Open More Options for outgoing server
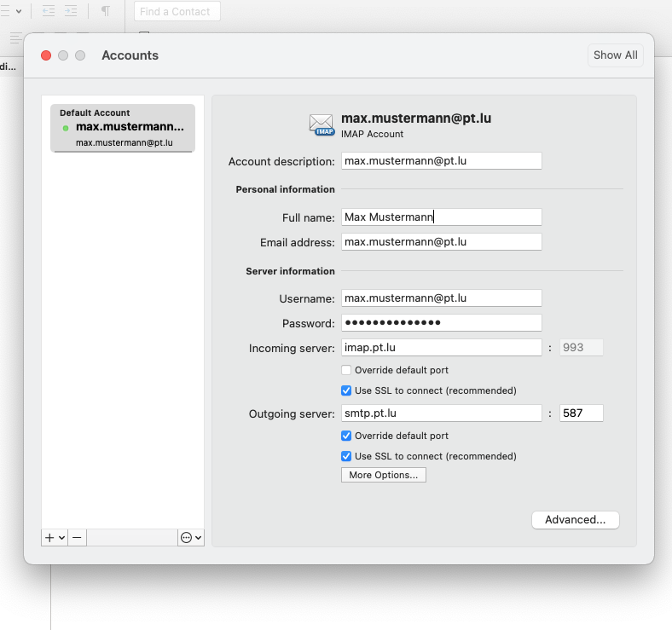Screen dimensions: 672x630 pyautogui.click(x=384, y=475)
